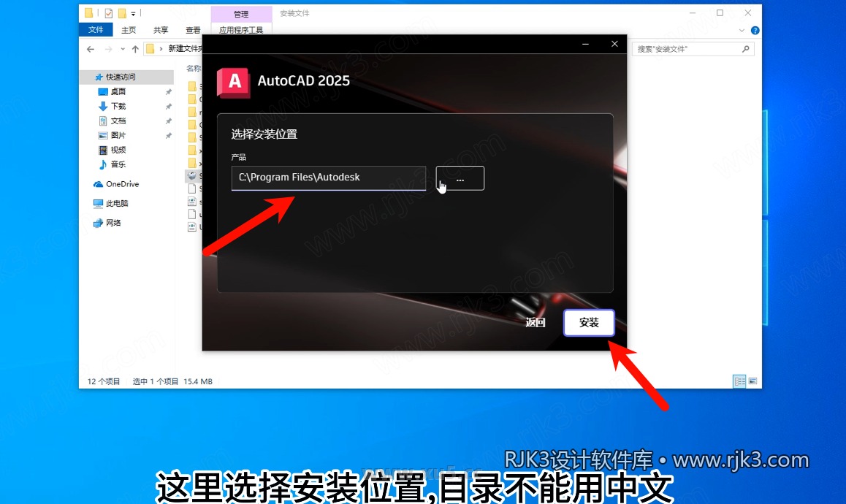846x504 pixels.
Task: Open the recent locations dropdown arrow
Action: [x=123, y=49]
